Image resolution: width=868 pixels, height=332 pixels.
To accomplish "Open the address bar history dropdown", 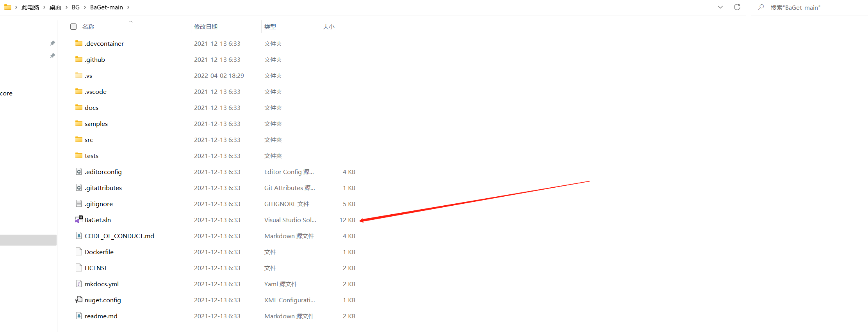I will click(x=720, y=7).
